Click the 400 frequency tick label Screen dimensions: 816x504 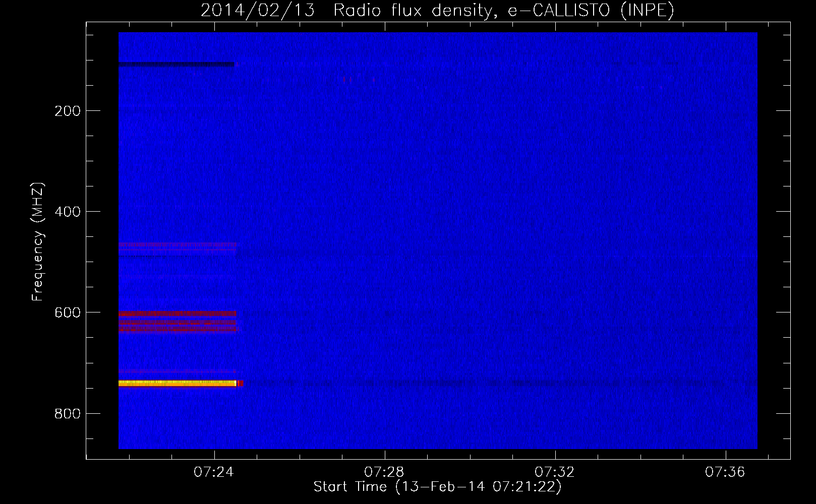tap(68, 212)
